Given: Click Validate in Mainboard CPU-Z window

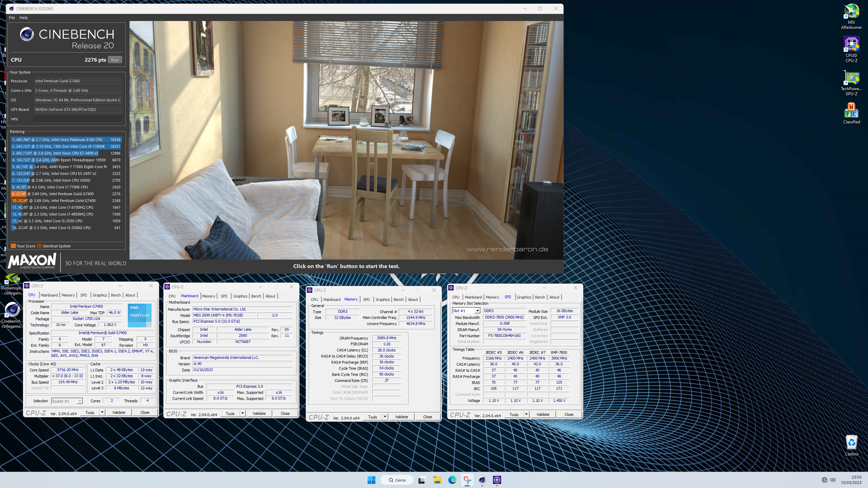Looking at the screenshot, I should tap(259, 413).
